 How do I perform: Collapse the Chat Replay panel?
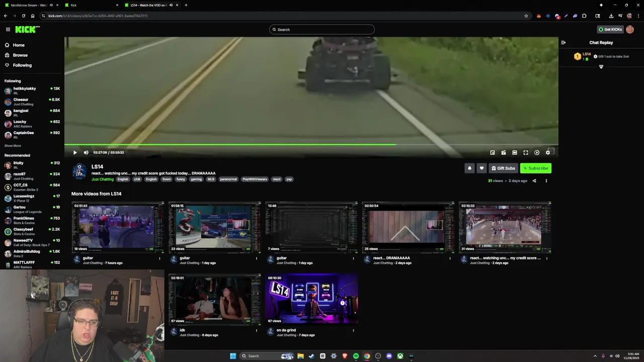click(563, 43)
